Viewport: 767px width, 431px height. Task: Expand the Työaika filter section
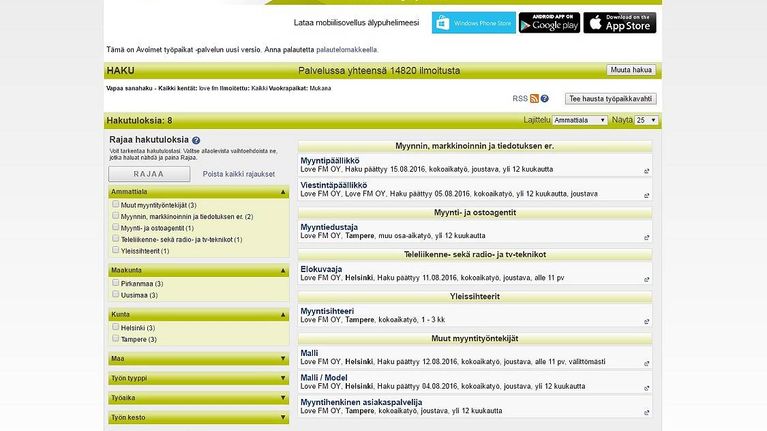199,398
